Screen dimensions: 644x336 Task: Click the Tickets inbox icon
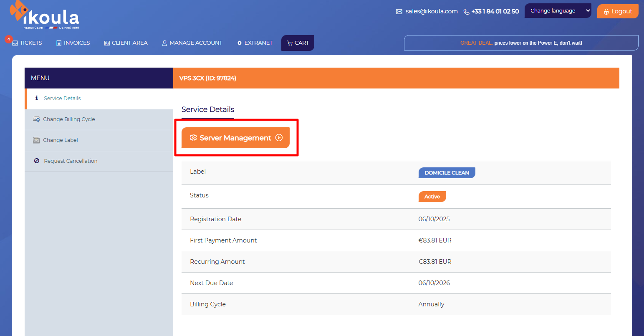15,43
